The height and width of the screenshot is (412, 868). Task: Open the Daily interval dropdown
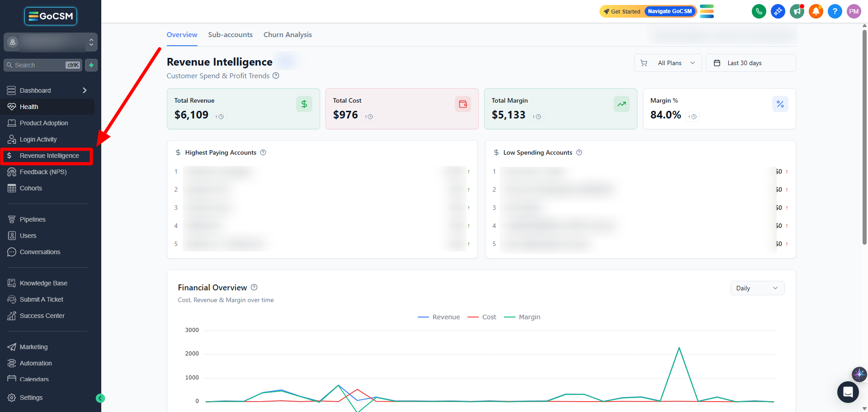click(757, 288)
